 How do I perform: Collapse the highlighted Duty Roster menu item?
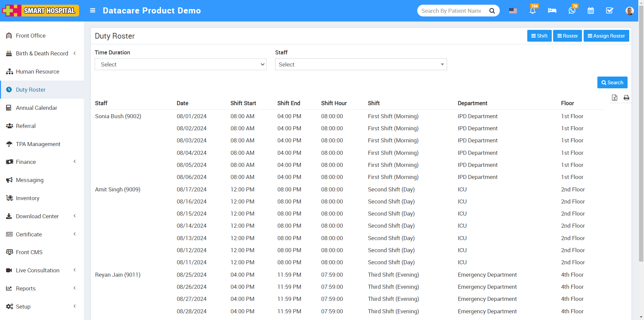pyautogui.click(x=31, y=90)
